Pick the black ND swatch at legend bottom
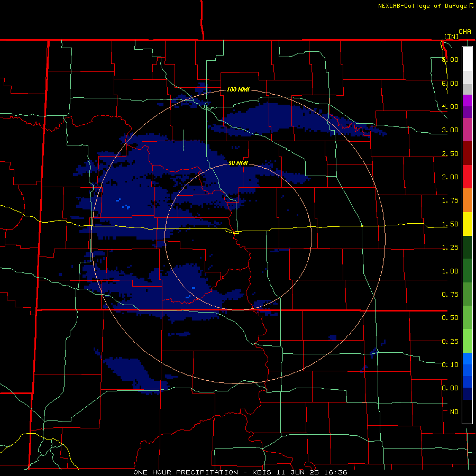Screen dimensions: 476x476 (x=467, y=411)
